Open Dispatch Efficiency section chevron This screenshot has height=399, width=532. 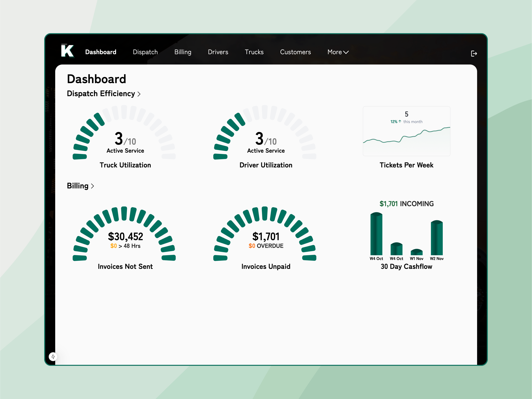pos(139,94)
